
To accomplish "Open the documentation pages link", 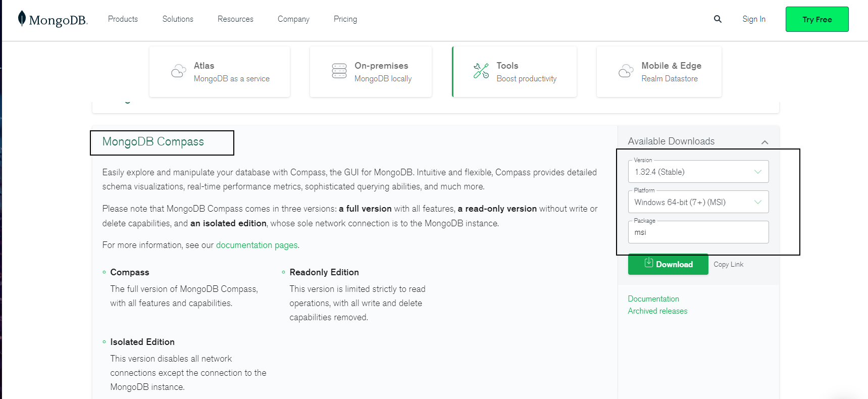I will pyautogui.click(x=257, y=245).
